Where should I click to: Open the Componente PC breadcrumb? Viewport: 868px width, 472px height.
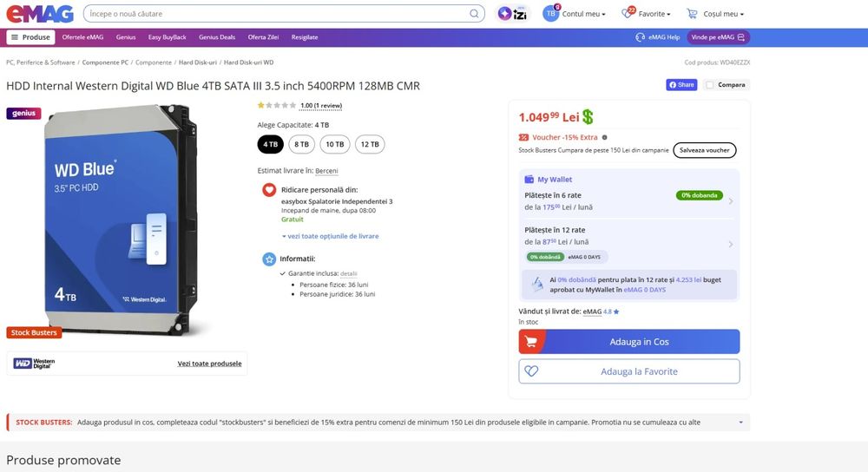coord(105,62)
